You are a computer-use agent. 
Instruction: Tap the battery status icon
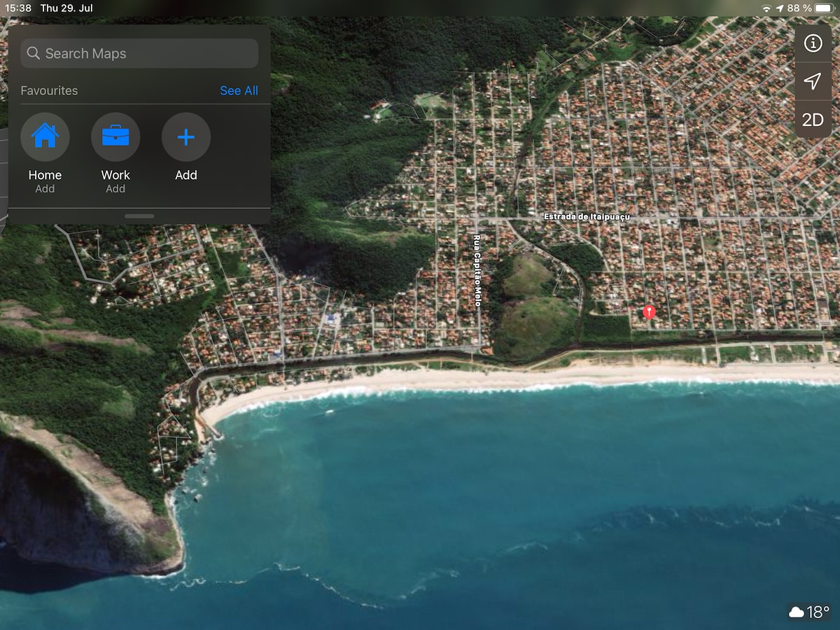(824, 8)
